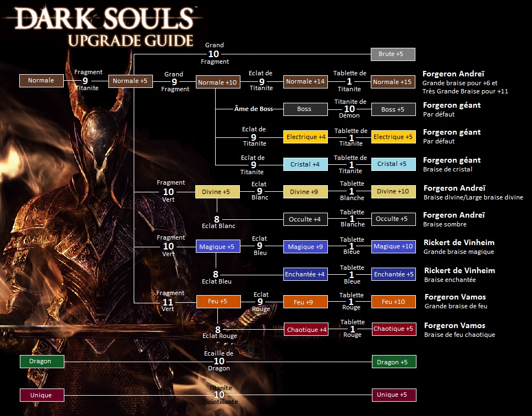Viewport: 532px width, 416px height.
Task: Click the "8 Eclat Bleu" label
Action: 217,278
